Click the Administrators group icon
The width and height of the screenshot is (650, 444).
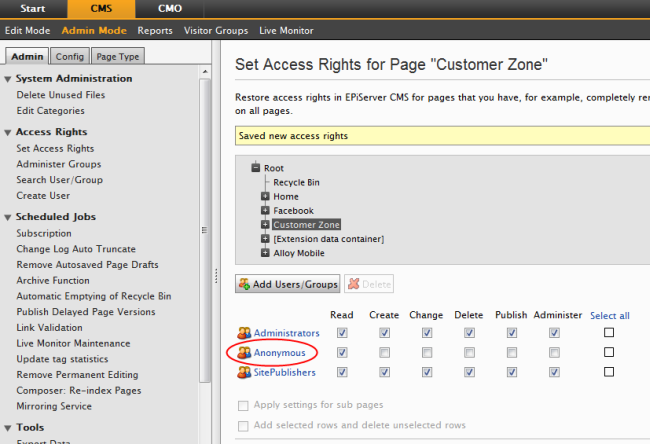[244, 333]
